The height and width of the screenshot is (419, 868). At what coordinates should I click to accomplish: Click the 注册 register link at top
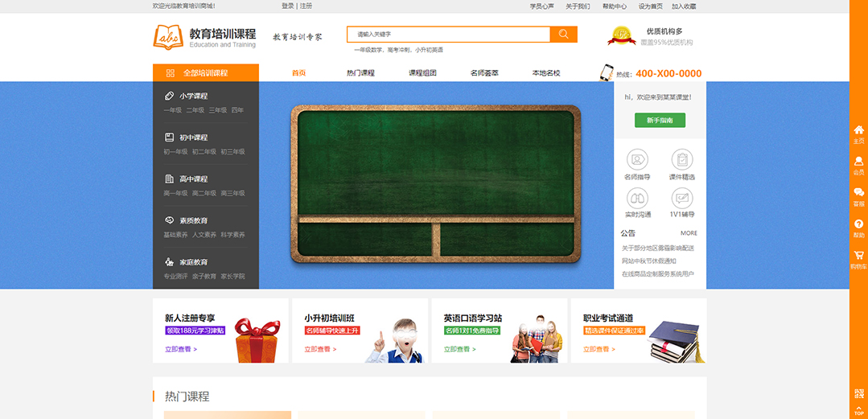pyautogui.click(x=306, y=6)
